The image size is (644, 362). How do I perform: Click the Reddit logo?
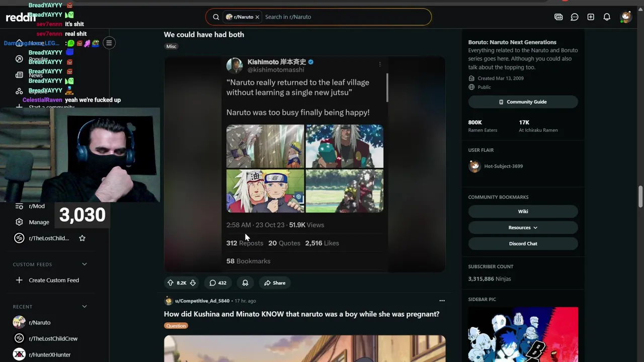pyautogui.click(x=21, y=17)
